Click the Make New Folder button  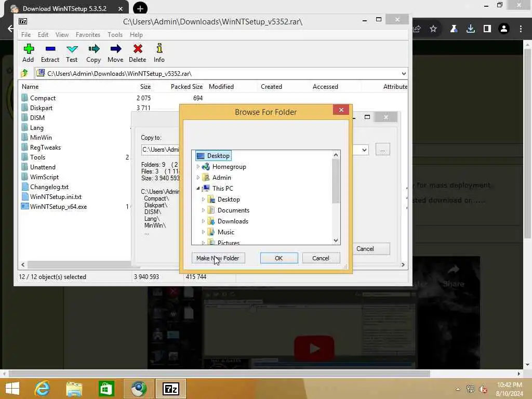coord(218,258)
